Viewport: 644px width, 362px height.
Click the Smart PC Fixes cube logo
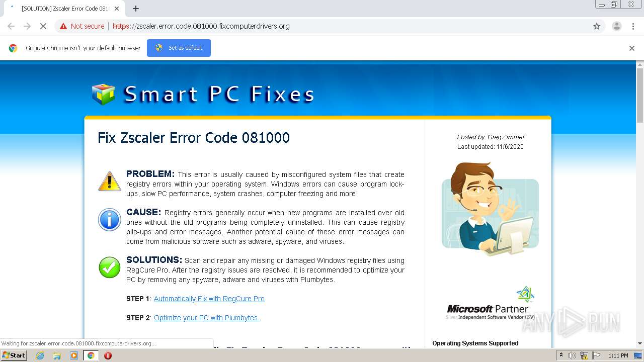coord(104,94)
